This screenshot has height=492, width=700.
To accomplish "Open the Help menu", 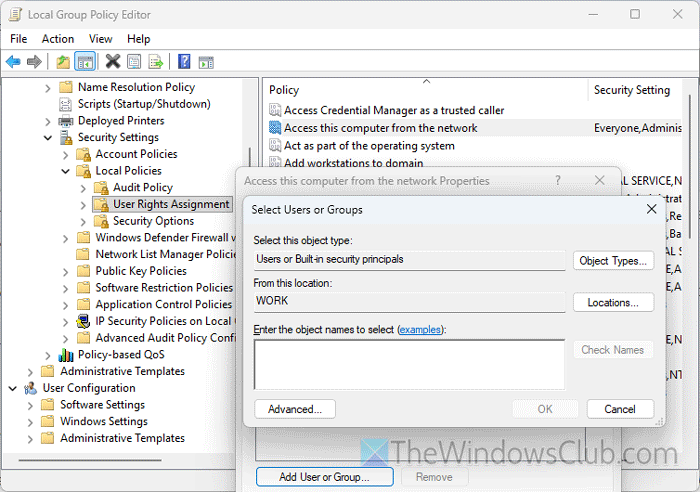I will 138,39.
